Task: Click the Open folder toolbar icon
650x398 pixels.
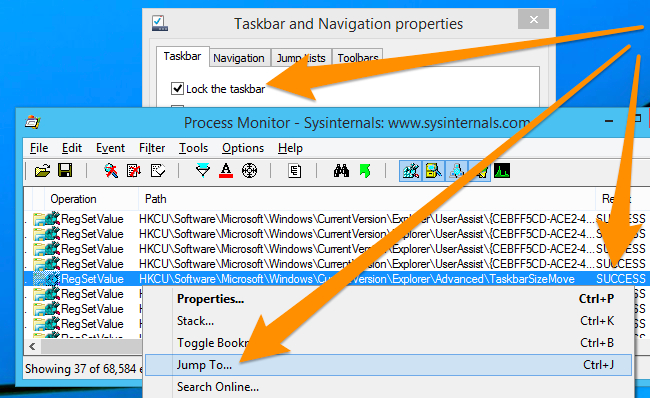Action: 42,170
